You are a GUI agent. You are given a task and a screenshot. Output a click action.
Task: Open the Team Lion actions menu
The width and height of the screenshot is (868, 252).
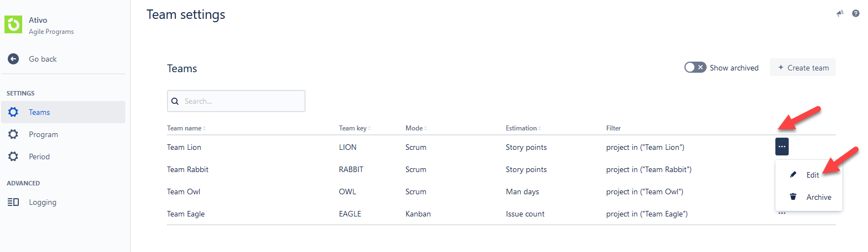click(781, 147)
